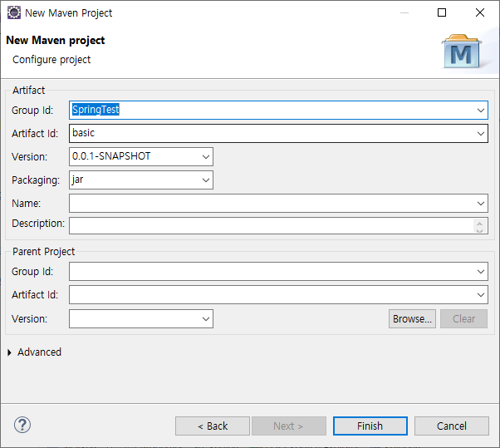Expand the Advanced section
The height and width of the screenshot is (448, 500).
10,352
